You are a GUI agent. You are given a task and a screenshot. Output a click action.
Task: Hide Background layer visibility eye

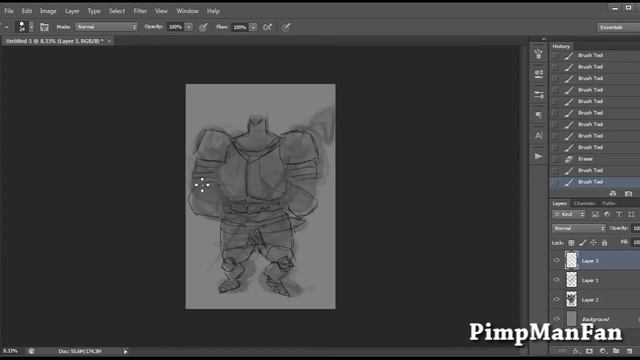pyautogui.click(x=556, y=319)
